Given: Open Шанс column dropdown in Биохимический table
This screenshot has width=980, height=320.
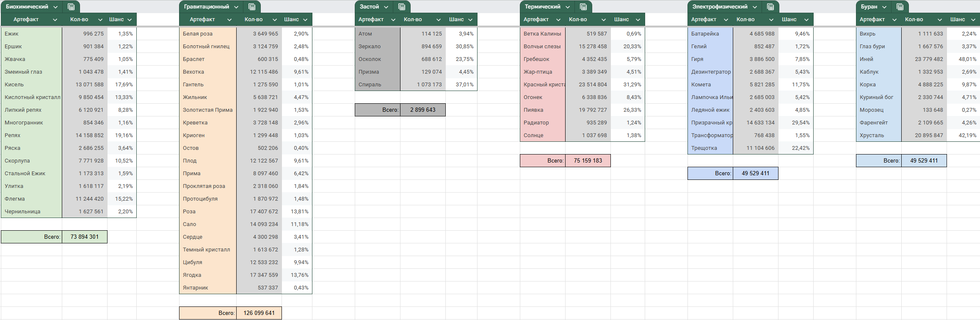Looking at the screenshot, I should [130, 19].
